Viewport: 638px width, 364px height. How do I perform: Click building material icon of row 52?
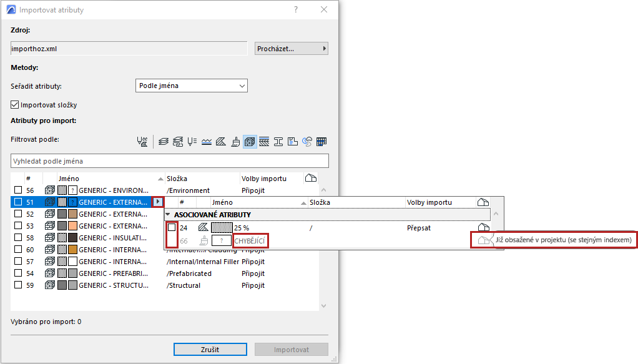tap(50, 214)
